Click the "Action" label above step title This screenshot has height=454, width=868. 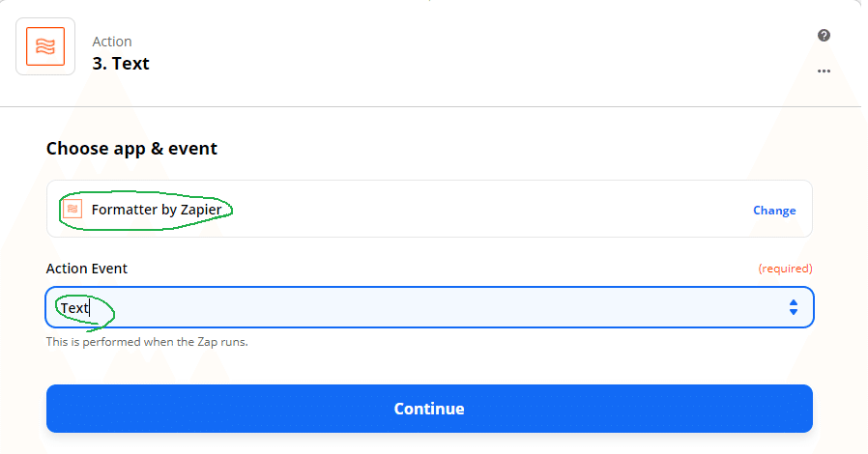tap(112, 42)
